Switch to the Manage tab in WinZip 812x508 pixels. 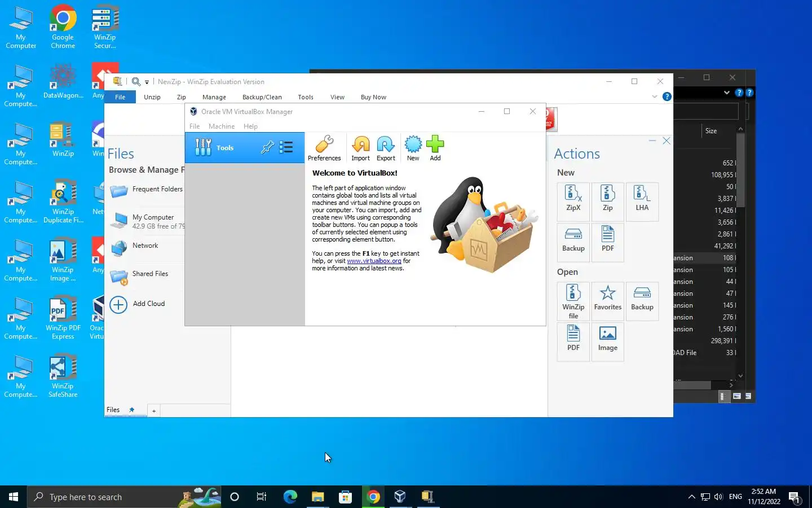(x=214, y=97)
